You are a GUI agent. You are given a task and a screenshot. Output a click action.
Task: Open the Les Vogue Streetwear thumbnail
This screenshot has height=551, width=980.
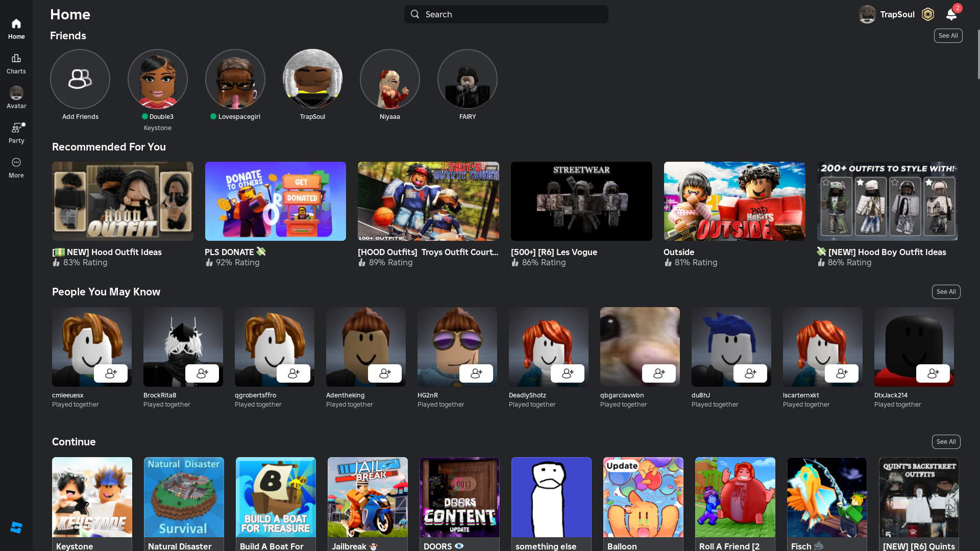[581, 201]
